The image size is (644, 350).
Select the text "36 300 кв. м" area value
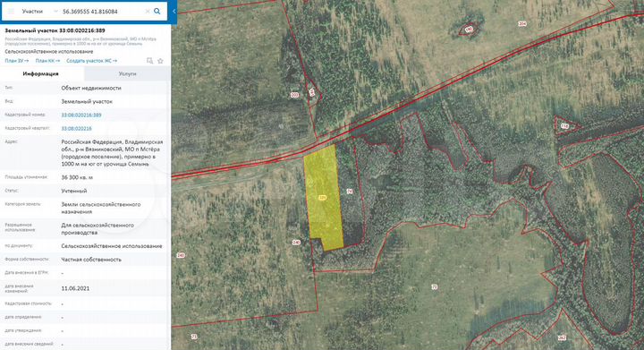(77, 177)
